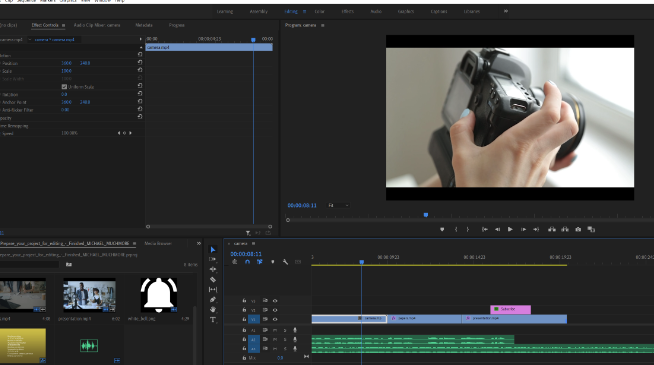The image size is (654, 365).
Task: Expand the workspace overflow chevrons
Action: (x=506, y=11)
